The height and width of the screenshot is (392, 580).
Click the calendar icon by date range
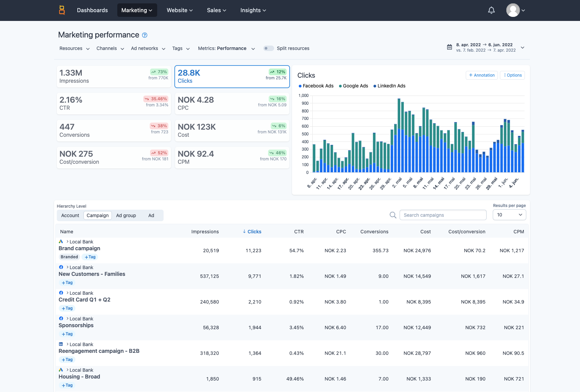click(x=450, y=47)
